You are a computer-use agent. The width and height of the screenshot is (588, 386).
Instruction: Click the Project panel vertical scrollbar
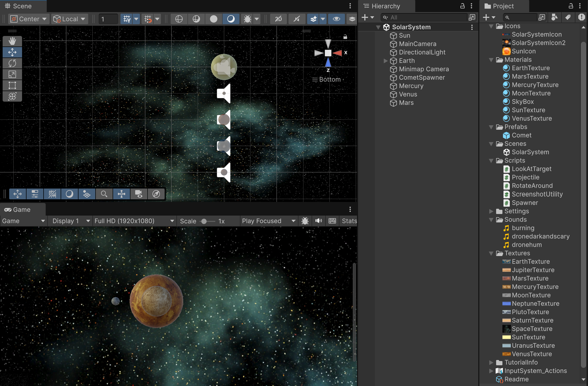(x=583, y=205)
